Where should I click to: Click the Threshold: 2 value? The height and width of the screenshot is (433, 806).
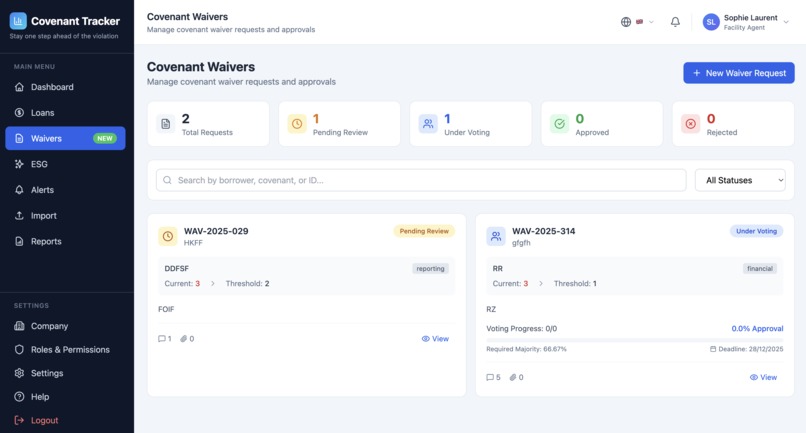click(x=247, y=283)
